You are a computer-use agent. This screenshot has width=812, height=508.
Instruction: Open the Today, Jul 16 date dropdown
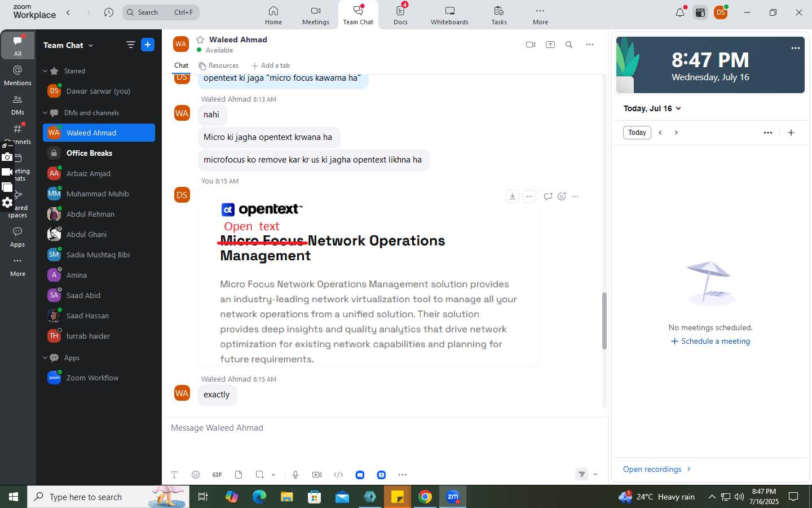652,108
